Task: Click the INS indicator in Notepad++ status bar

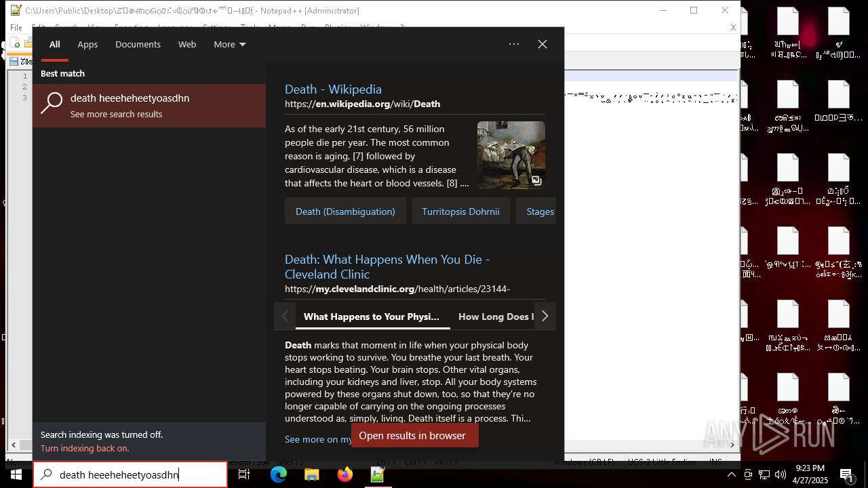Action: (x=716, y=462)
